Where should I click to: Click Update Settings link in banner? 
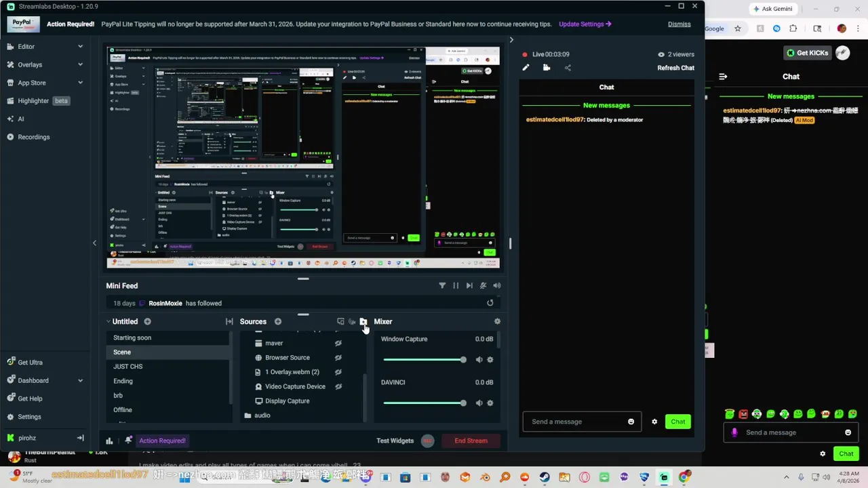(x=585, y=24)
